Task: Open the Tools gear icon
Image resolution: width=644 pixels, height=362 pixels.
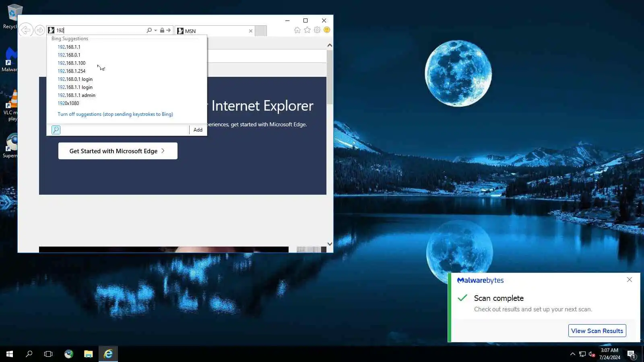Action: pos(317,30)
